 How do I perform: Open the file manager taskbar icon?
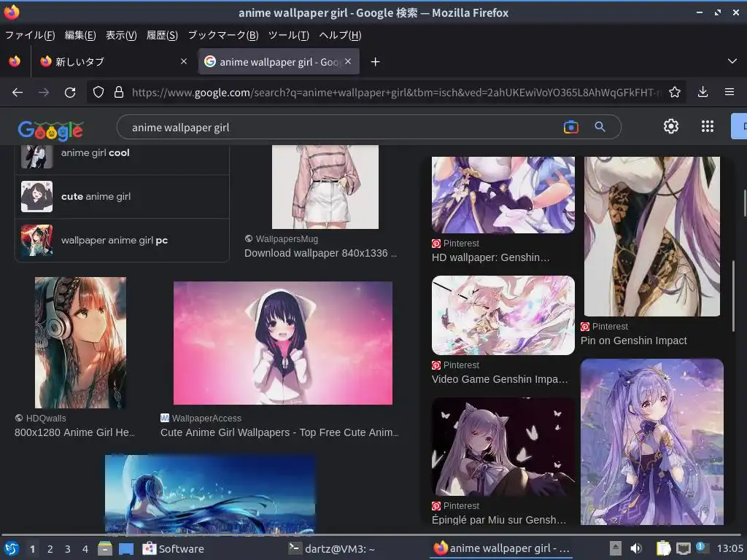click(x=105, y=548)
